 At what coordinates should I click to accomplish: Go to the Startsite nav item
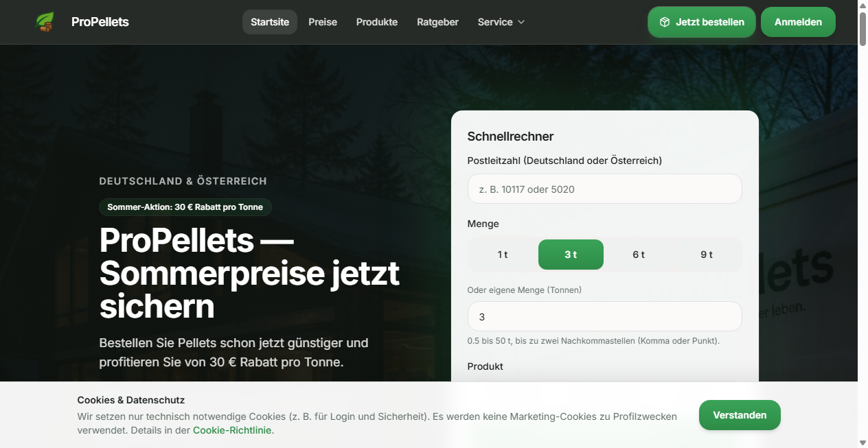pos(270,22)
